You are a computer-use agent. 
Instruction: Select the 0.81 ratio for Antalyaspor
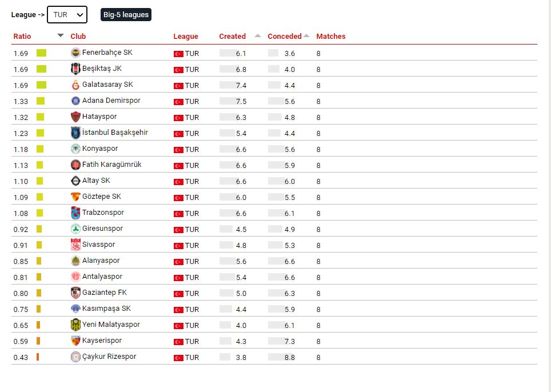click(x=21, y=278)
